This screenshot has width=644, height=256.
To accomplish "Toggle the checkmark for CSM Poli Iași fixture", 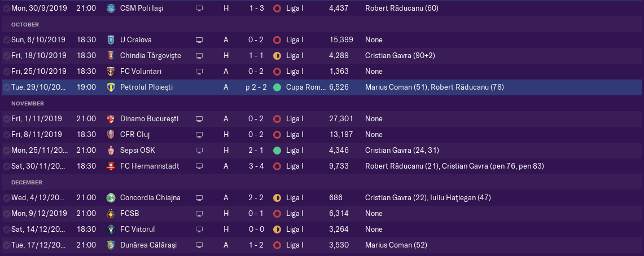I will 6,8.
